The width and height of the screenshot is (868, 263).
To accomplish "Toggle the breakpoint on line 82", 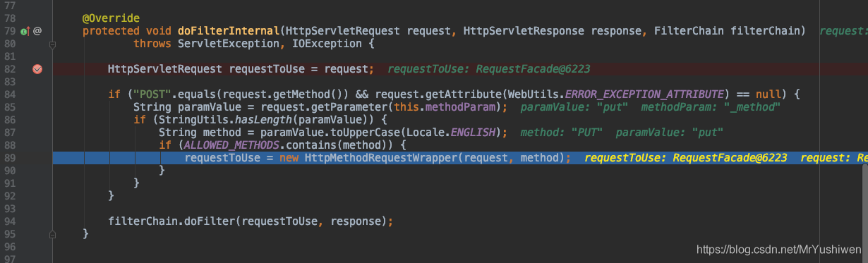I will 38,68.
